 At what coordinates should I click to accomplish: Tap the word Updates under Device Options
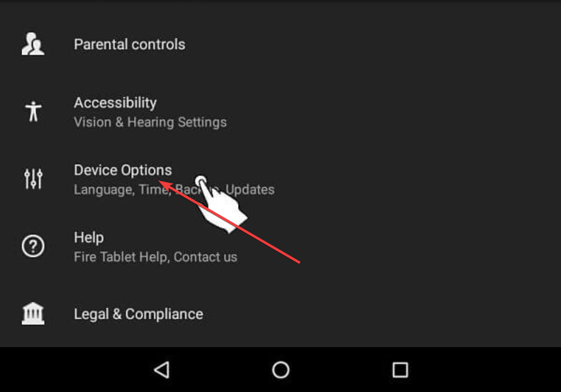pyautogui.click(x=250, y=189)
